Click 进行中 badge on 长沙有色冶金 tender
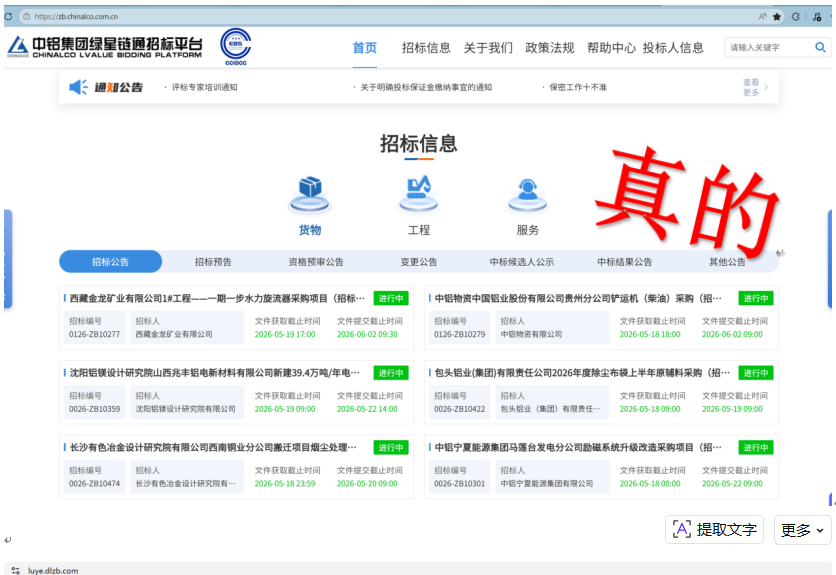Image resolution: width=836 pixels, height=575 pixels. click(x=391, y=448)
